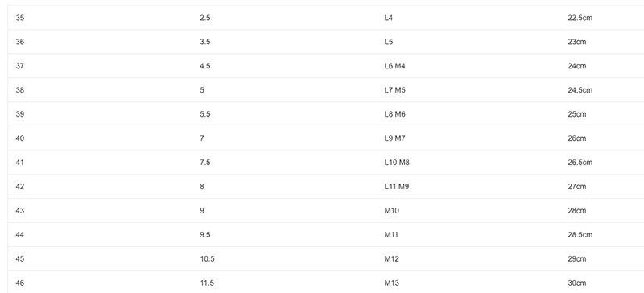The image size is (644, 293).
Task: Click the 10.5 size value
Action: [207, 259]
